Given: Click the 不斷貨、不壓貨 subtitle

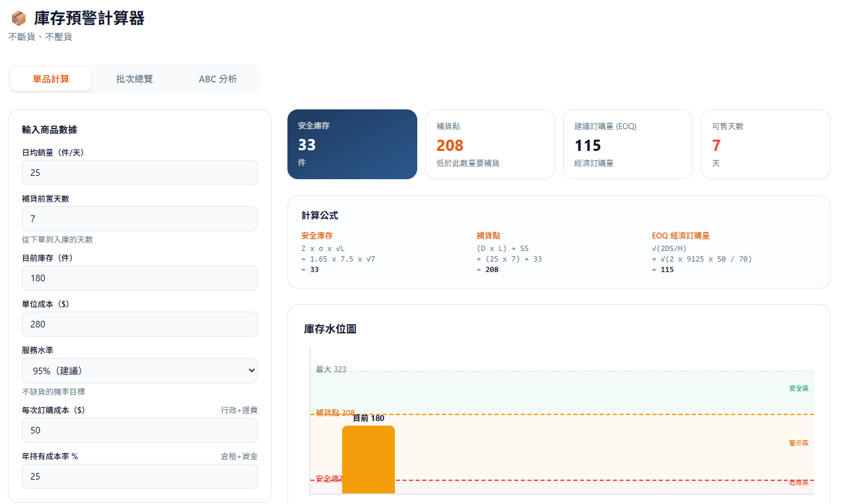Looking at the screenshot, I should tap(40, 37).
